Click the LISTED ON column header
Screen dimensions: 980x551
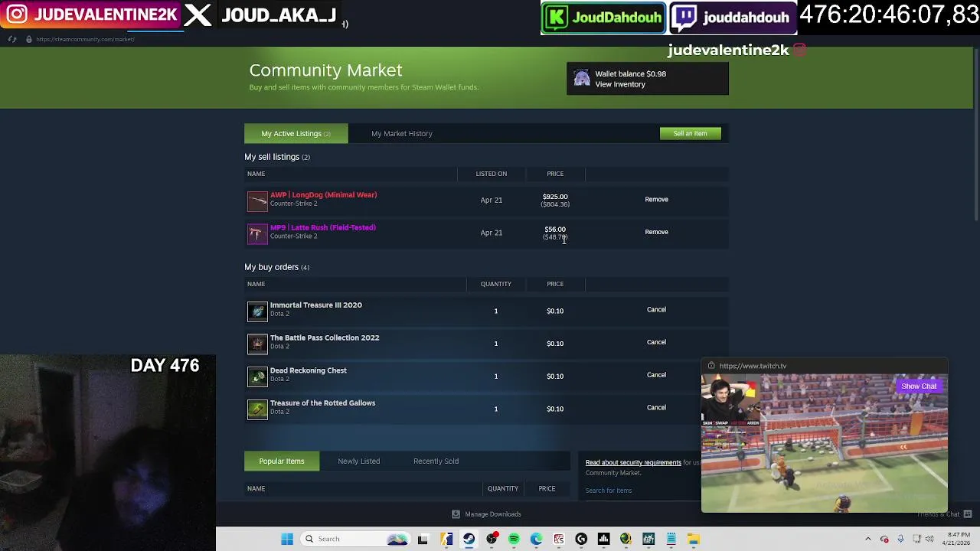491,174
